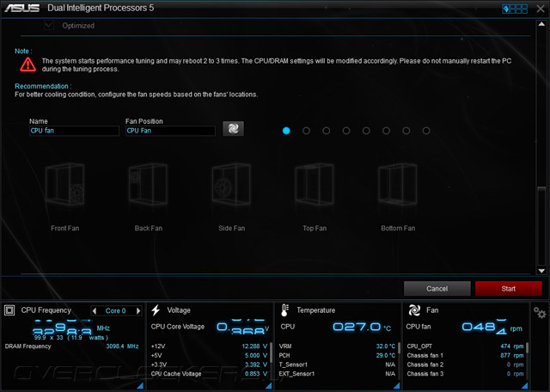Screen dimensions: 550x392
Task: Click the VRM 32.0 °C row
Action: [337, 346]
